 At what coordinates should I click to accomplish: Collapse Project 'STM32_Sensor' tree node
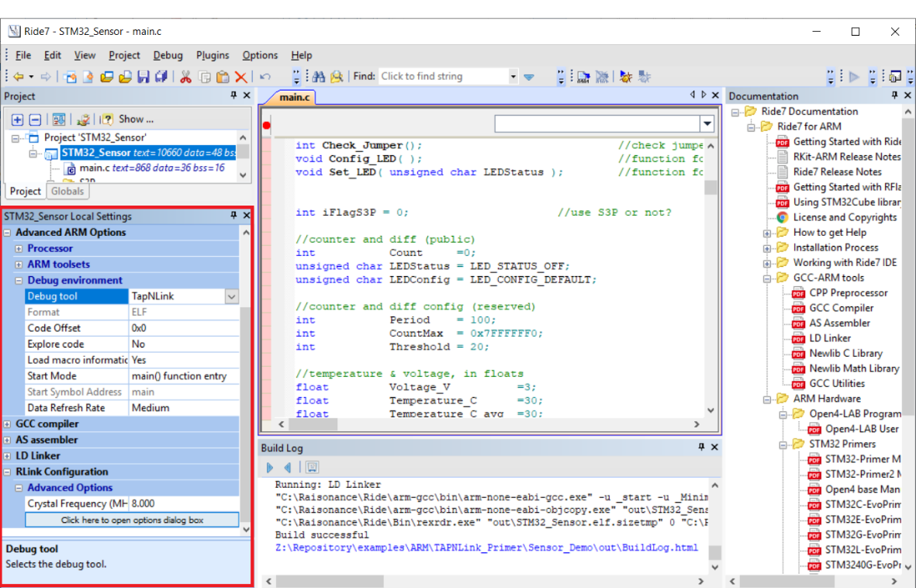point(16,138)
